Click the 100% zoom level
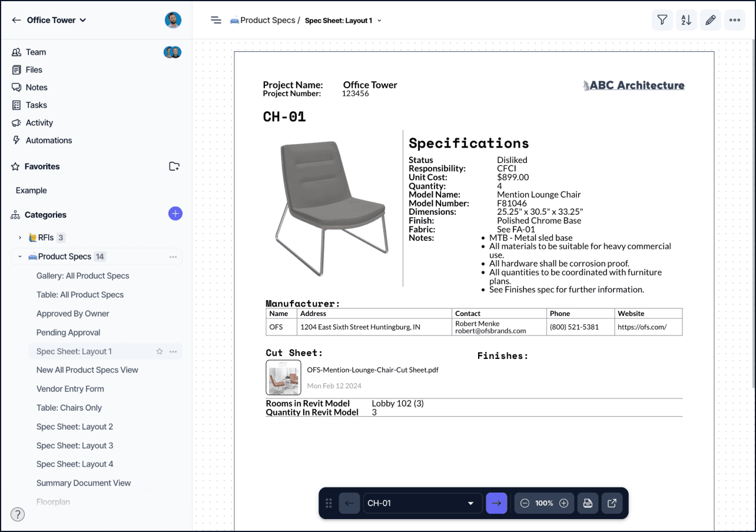 pos(544,503)
